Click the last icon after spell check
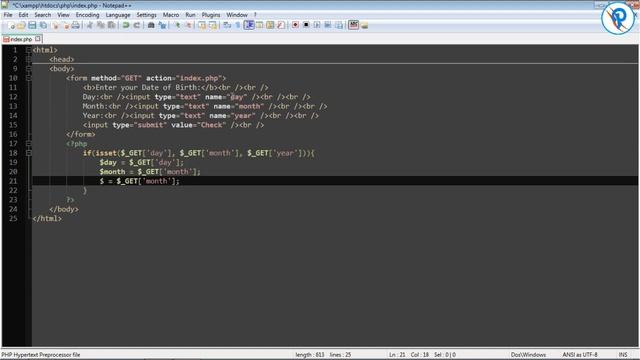 pos(364,25)
